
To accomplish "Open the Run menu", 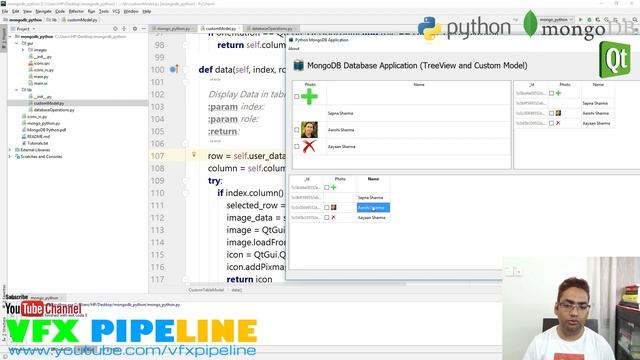I will (x=91, y=11).
